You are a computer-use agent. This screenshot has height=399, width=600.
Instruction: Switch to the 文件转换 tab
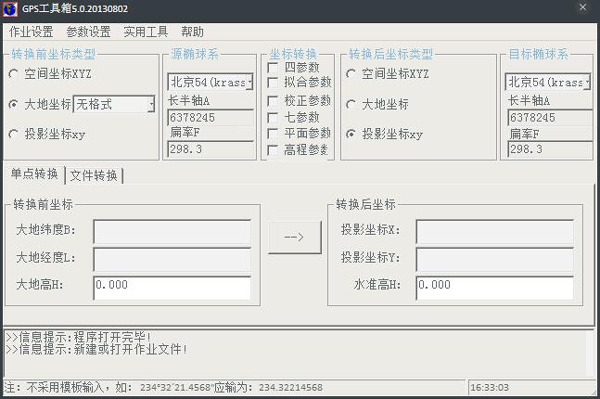click(x=94, y=176)
